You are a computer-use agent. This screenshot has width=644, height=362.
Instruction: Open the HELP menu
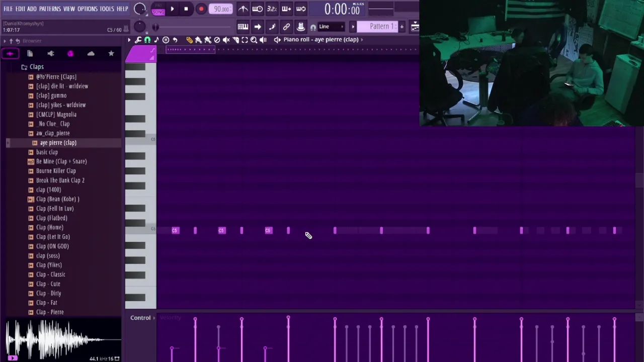[x=122, y=9]
